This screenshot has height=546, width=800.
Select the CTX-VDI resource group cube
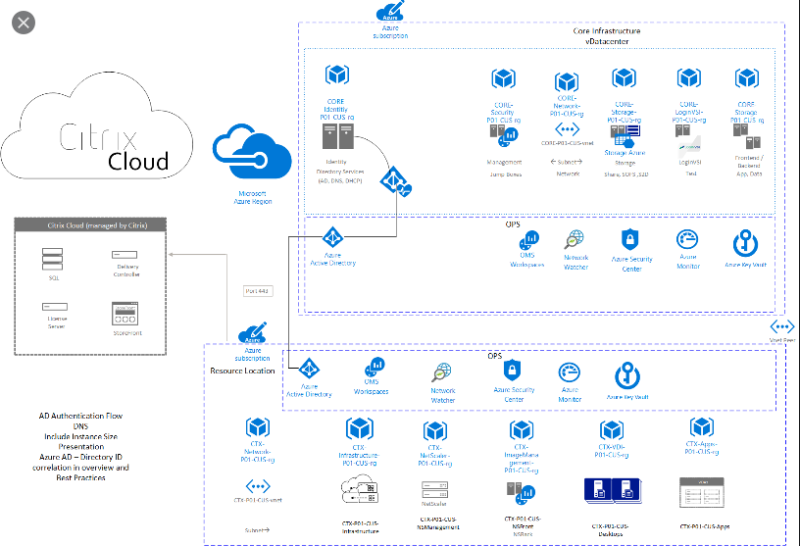click(x=612, y=430)
